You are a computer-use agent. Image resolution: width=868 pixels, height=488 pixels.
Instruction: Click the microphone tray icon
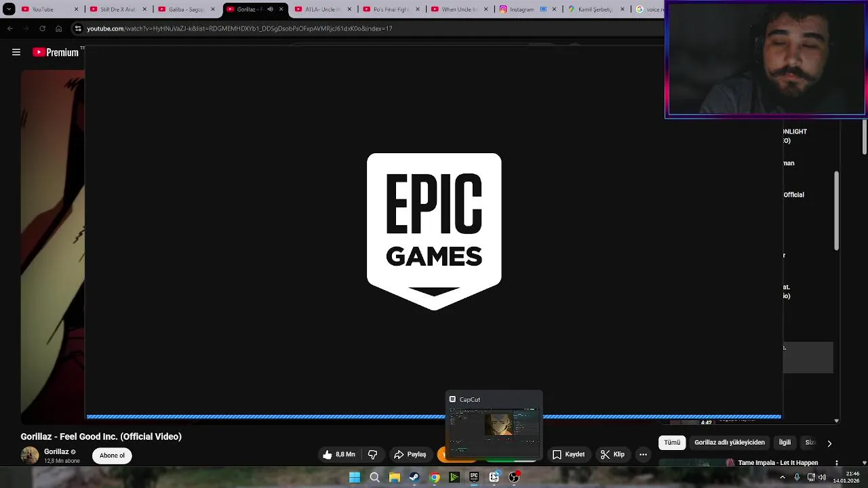click(x=797, y=477)
